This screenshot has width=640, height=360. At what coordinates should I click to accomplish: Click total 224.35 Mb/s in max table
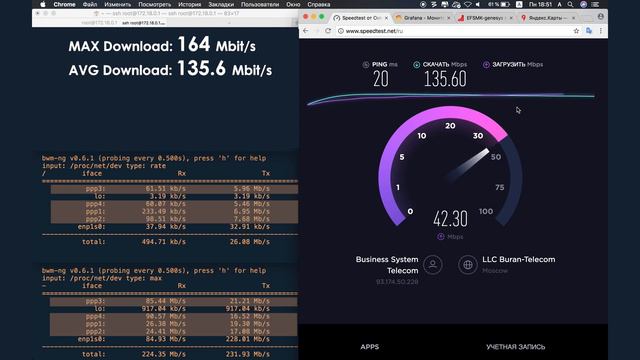pyautogui.click(x=164, y=354)
